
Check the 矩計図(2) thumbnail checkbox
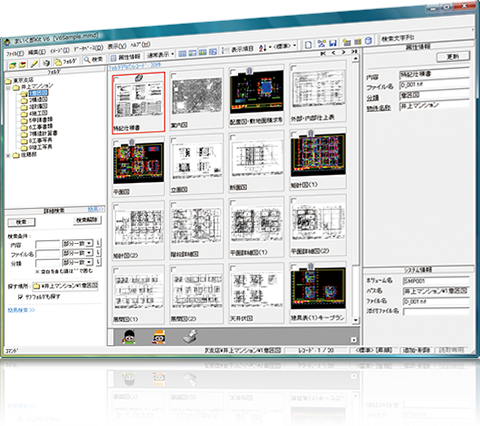tap(116, 207)
